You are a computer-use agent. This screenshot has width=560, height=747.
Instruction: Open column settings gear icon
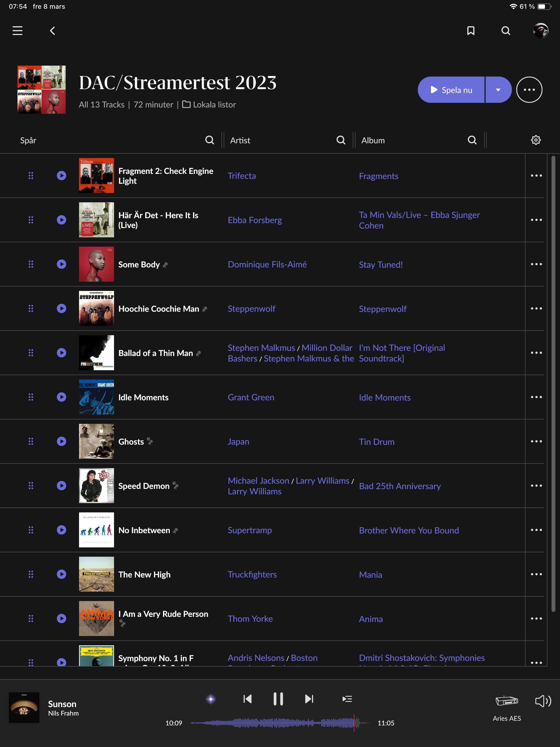tap(536, 140)
